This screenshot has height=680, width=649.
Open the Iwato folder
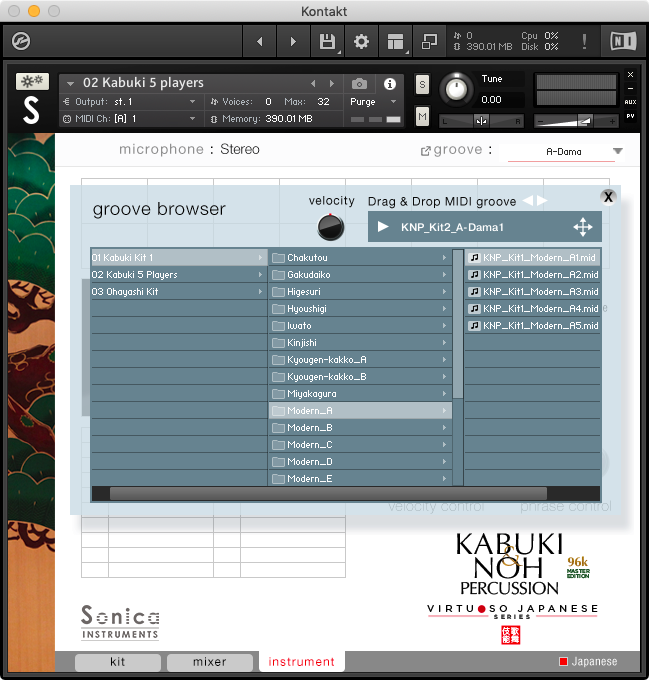pyautogui.click(x=360, y=326)
